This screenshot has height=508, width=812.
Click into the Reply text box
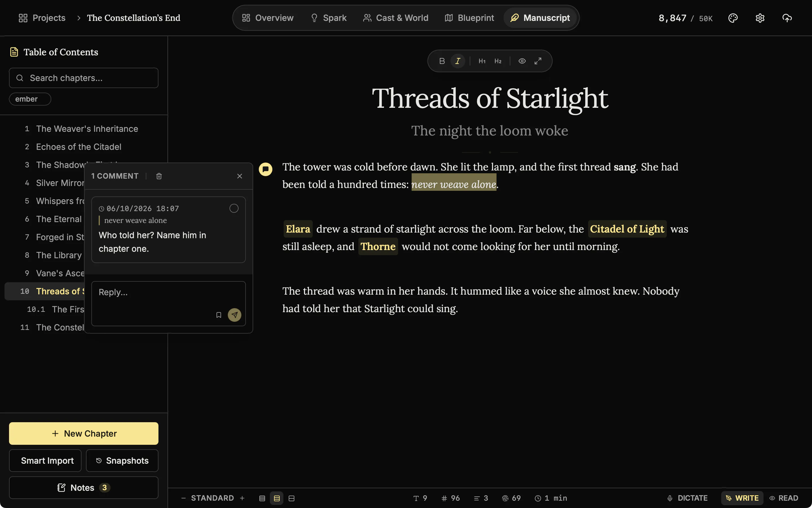click(x=168, y=303)
